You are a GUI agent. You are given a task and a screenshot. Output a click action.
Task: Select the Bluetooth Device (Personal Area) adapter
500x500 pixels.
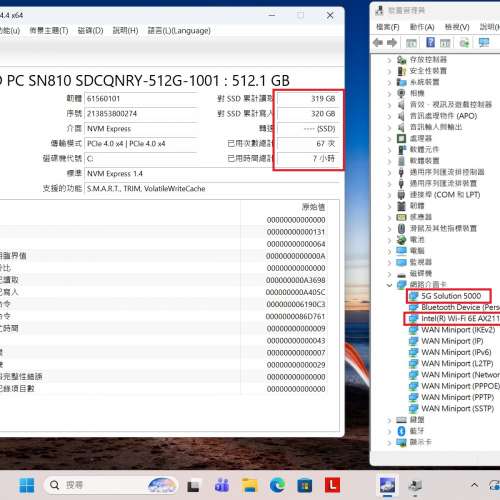point(460,307)
